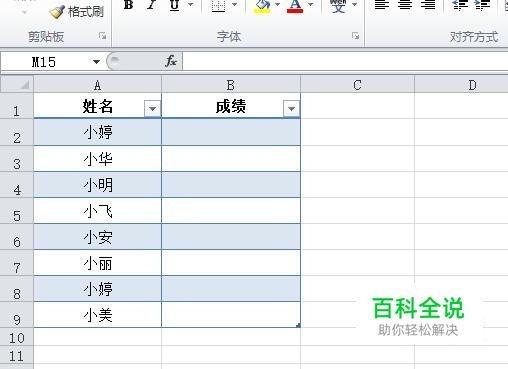Select column B header
Image resolution: width=508 pixels, height=369 pixels.
pyautogui.click(x=231, y=85)
